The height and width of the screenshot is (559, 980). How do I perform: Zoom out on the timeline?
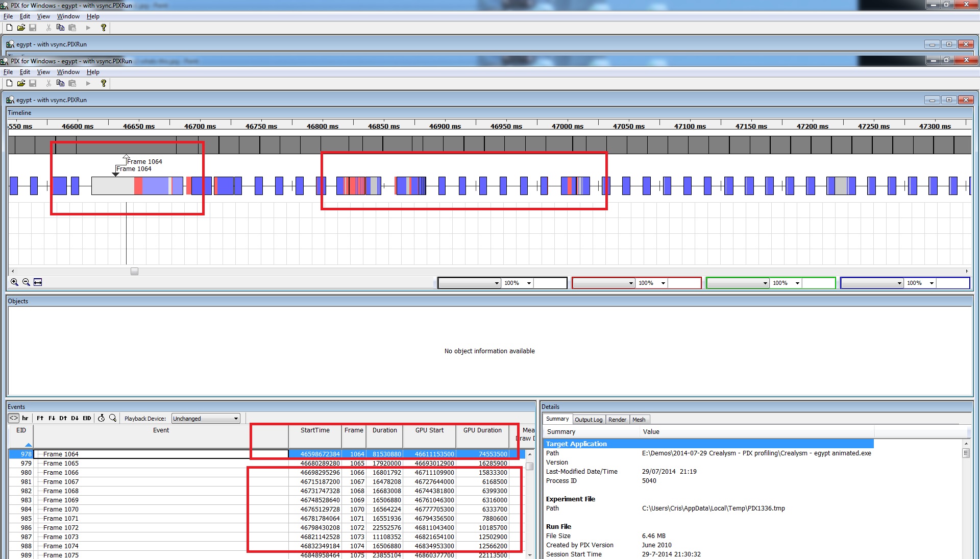[26, 282]
